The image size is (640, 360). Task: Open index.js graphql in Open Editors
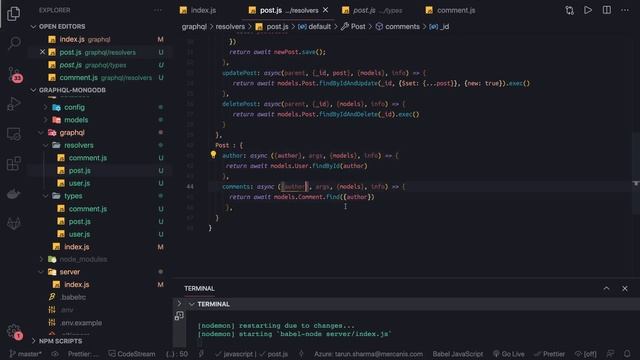point(85,39)
